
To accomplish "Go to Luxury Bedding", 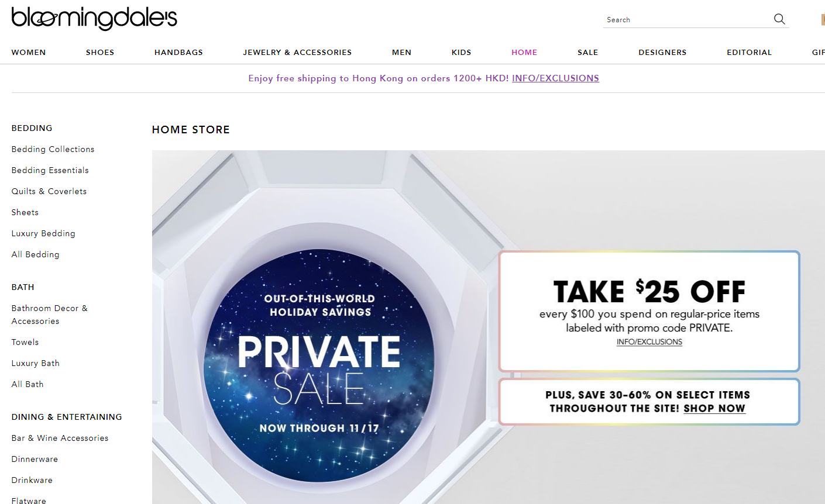I will point(43,233).
